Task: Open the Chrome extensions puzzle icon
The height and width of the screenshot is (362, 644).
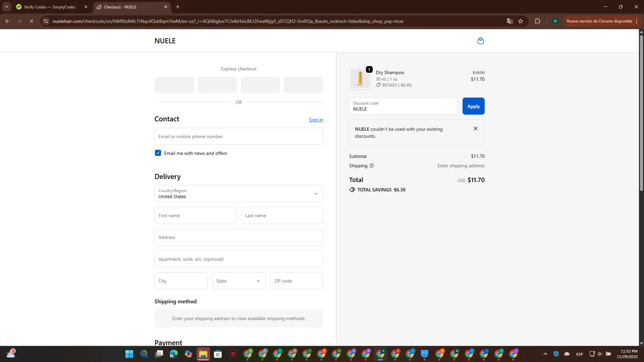Action: tap(538, 21)
